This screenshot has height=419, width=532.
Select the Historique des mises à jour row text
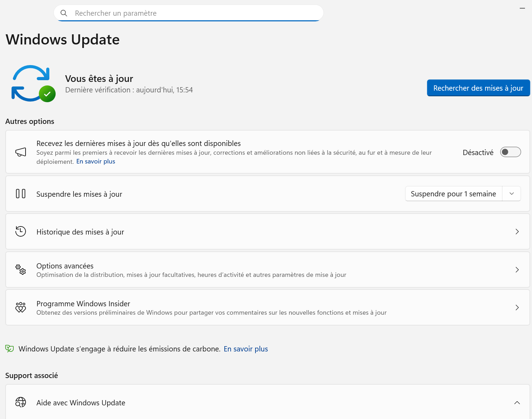pyautogui.click(x=80, y=232)
